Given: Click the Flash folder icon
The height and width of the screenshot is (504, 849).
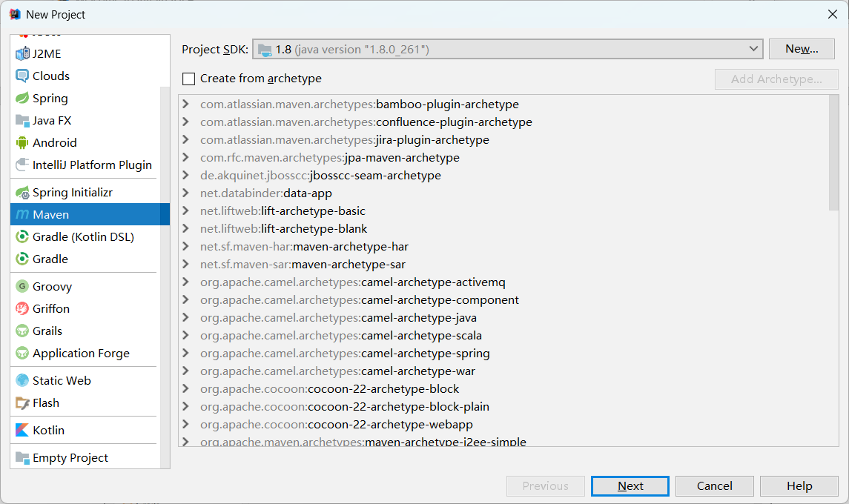Looking at the screenshot, I should (22, 402).
